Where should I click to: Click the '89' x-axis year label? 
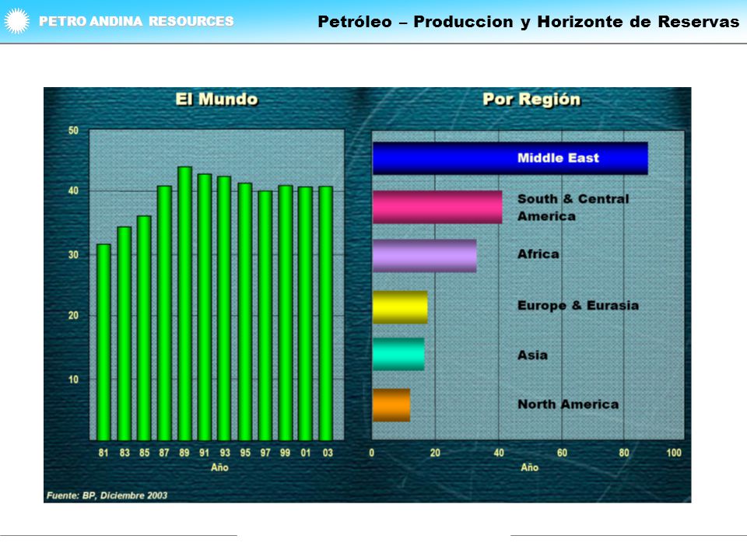tap(184, 453)
